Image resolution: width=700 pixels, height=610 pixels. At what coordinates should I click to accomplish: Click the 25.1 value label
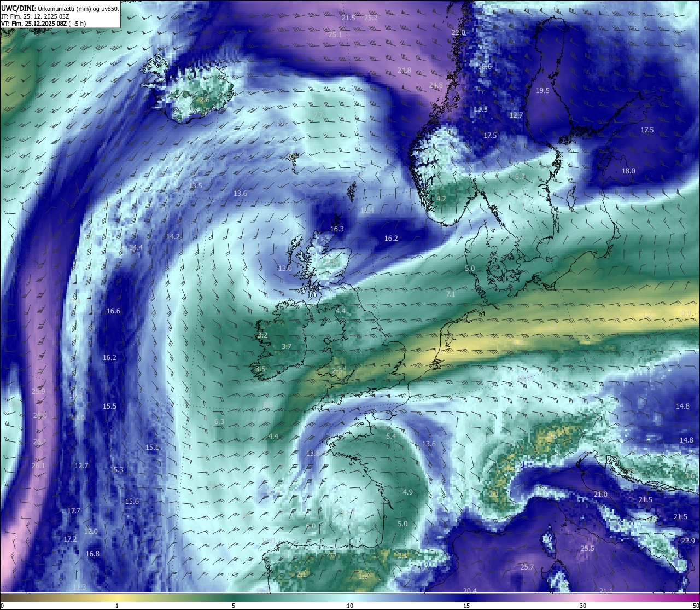(335, 34)
